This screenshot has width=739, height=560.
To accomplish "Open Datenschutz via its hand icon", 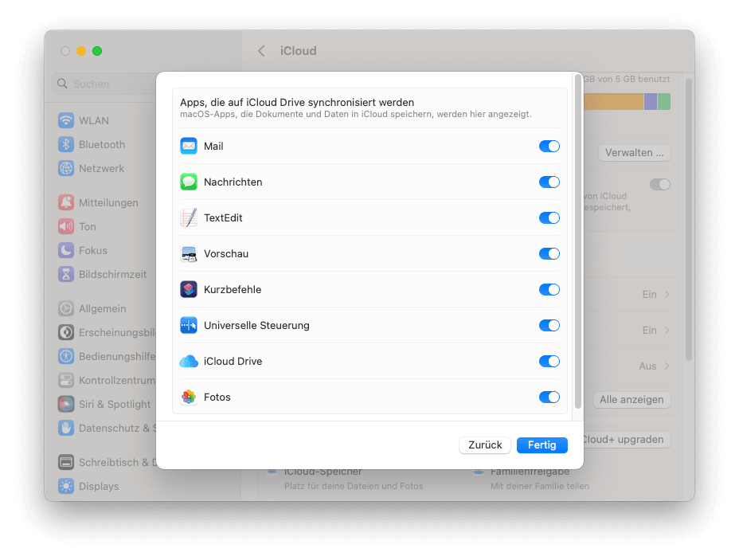I will (x=66, y=428).
